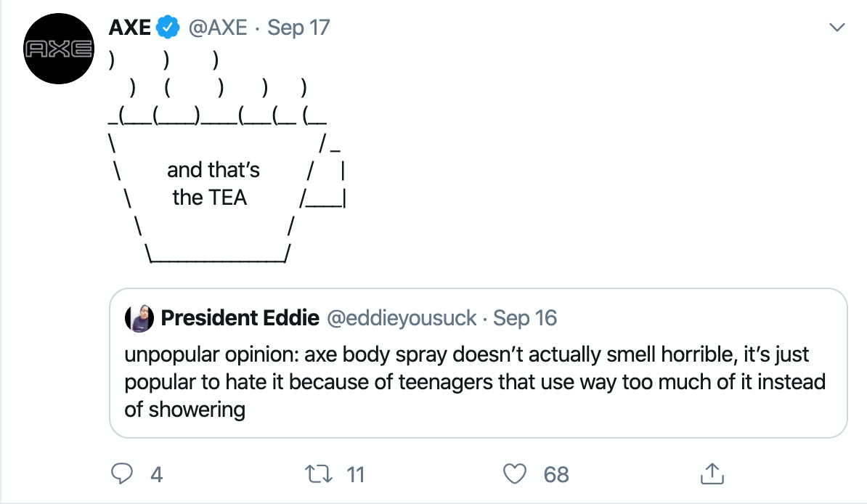Open the Sep 17 timestamp link
Image resolution: width=867 pixels, height=504 pixels.
pos(299,27)
